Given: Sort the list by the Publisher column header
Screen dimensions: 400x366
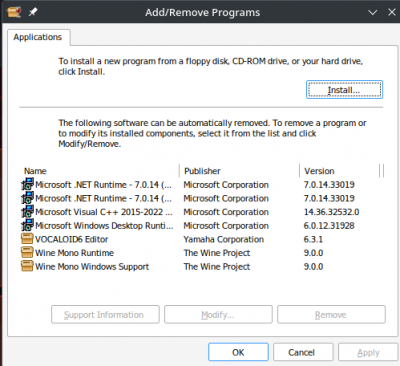Looking at the screenshot, I should [239, 171].
